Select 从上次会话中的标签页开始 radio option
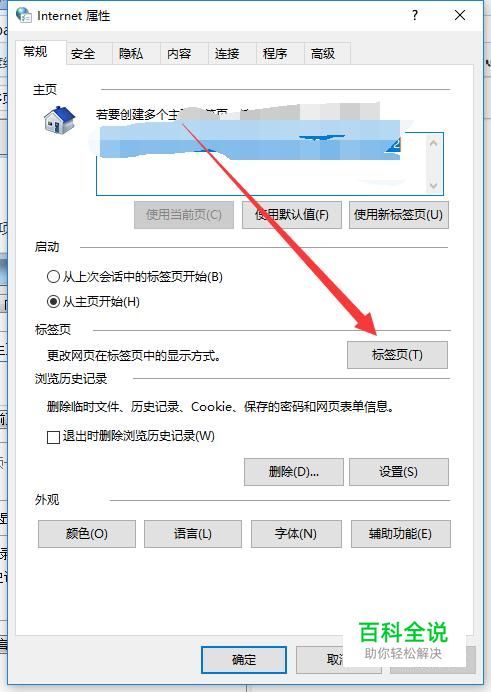 click(x=53, y=277)
